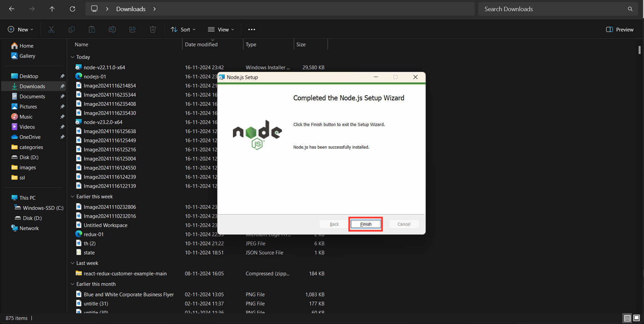Open the New dropdown menu
Image resolution: width=644 pixels, height=324 pixels.
pos(21,29)
